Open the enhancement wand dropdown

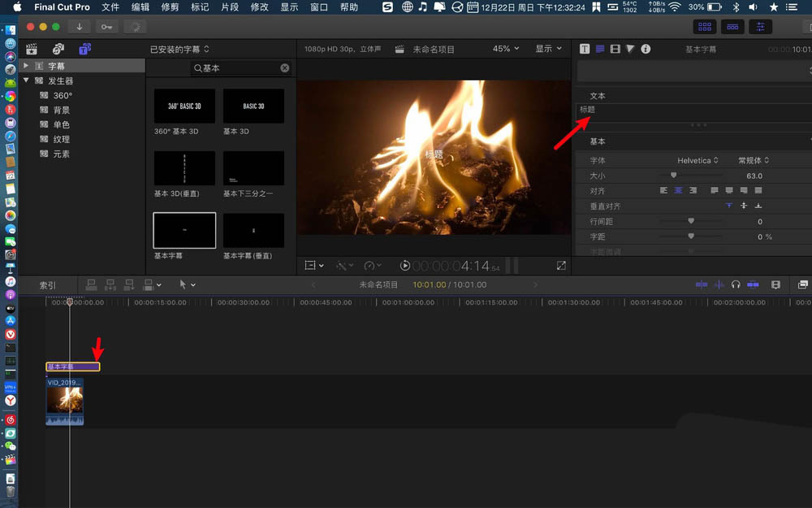pos(343,266)
